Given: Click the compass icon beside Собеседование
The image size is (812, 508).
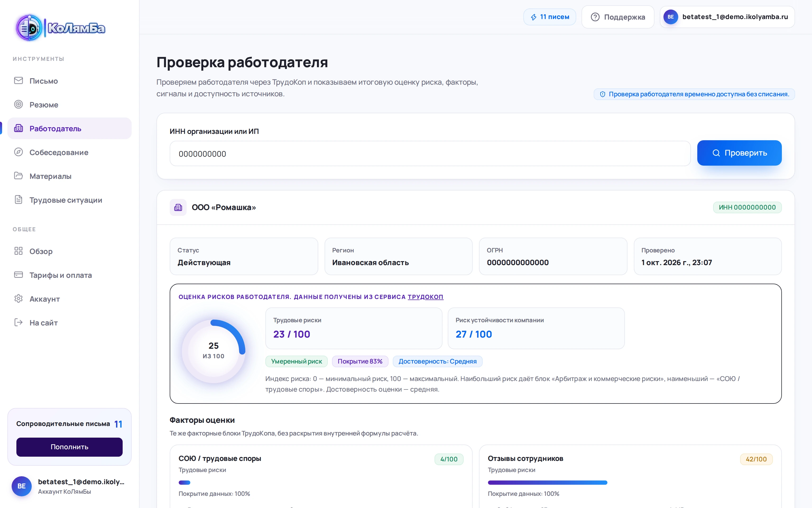Looking at the screenshot, I should 19,152.
